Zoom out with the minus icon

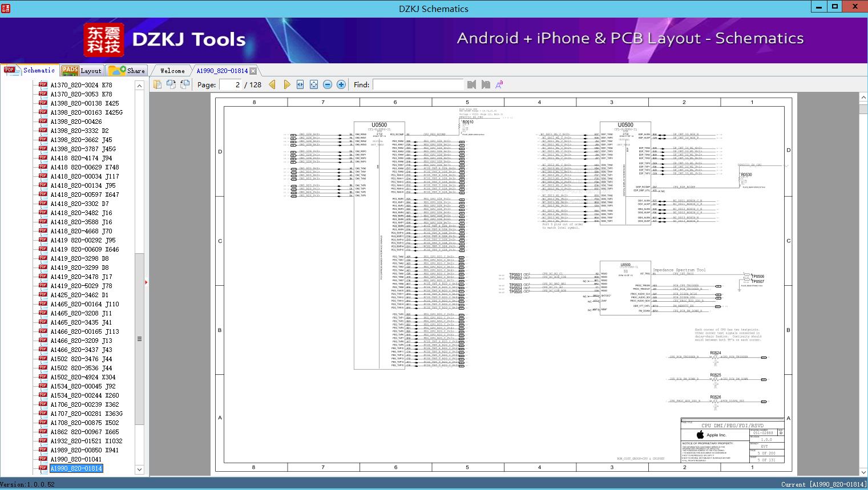328,84
